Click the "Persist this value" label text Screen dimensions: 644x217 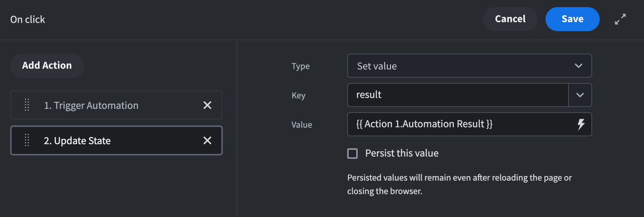pyautogui.click(x=402, y=153)
